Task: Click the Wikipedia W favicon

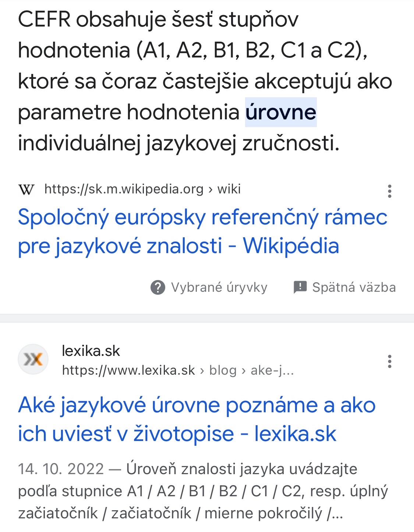Action: click(x=26, y=190)
